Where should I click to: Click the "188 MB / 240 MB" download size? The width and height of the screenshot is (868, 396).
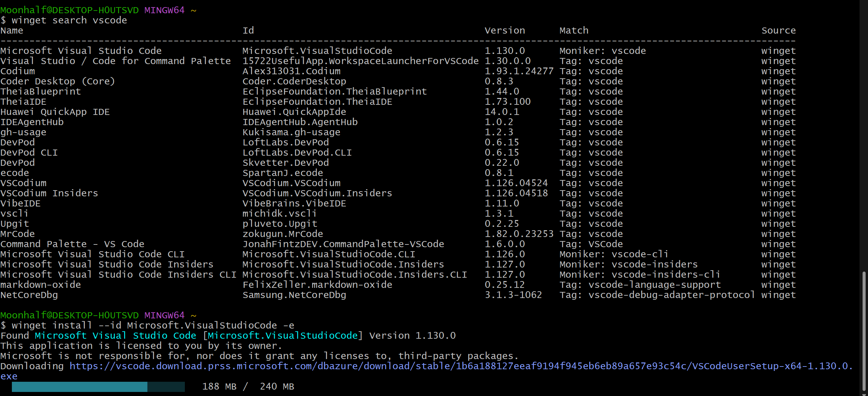pos(248,387)
